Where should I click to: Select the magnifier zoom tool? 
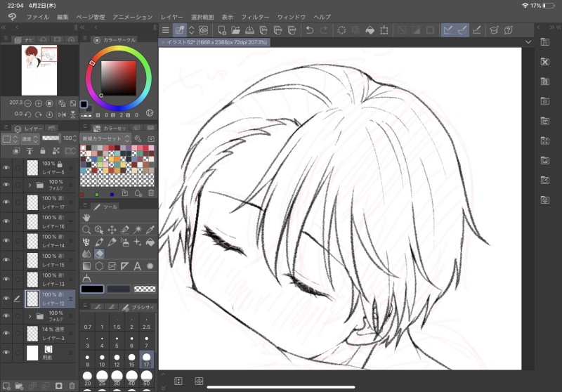[86, 230]
